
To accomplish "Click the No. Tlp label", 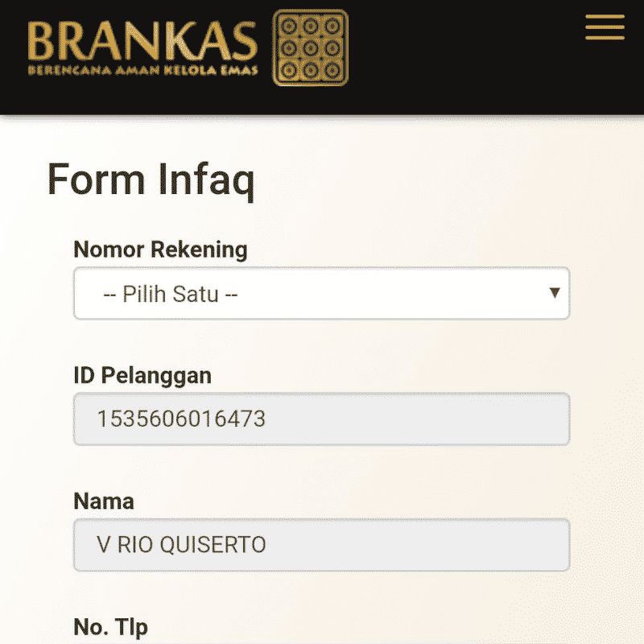I will [110, 627].
